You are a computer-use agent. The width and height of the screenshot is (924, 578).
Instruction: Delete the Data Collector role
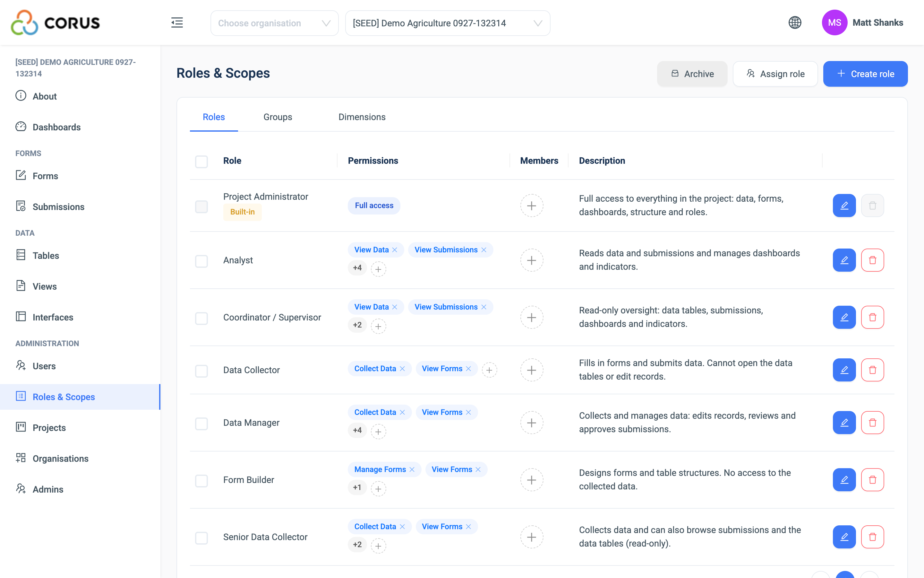(x=872, y=370)
